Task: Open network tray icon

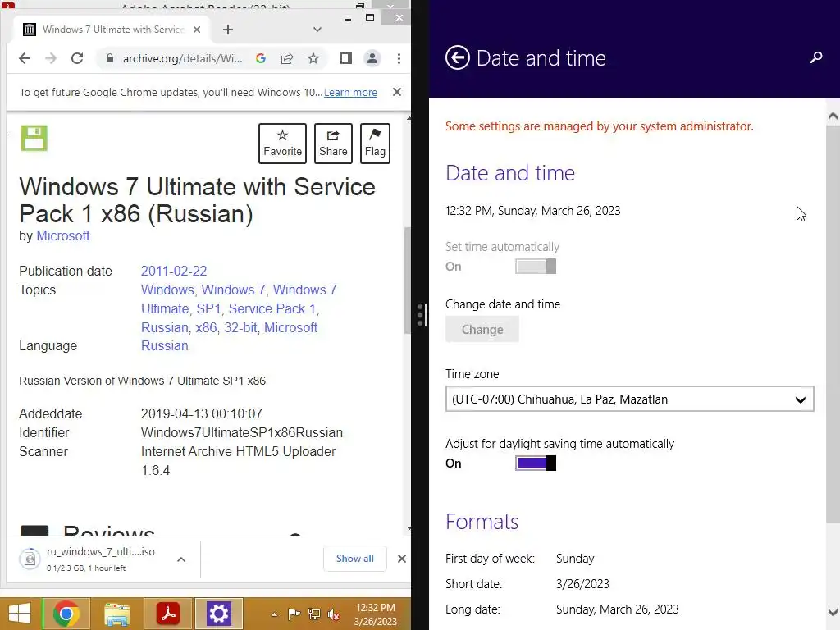Action: pos(314,614)
